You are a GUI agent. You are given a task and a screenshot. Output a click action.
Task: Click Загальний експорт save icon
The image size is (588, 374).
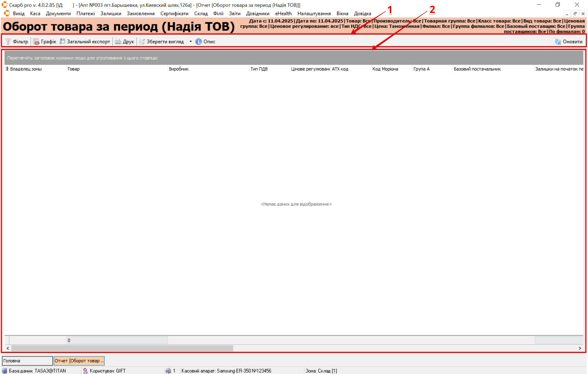62,41
